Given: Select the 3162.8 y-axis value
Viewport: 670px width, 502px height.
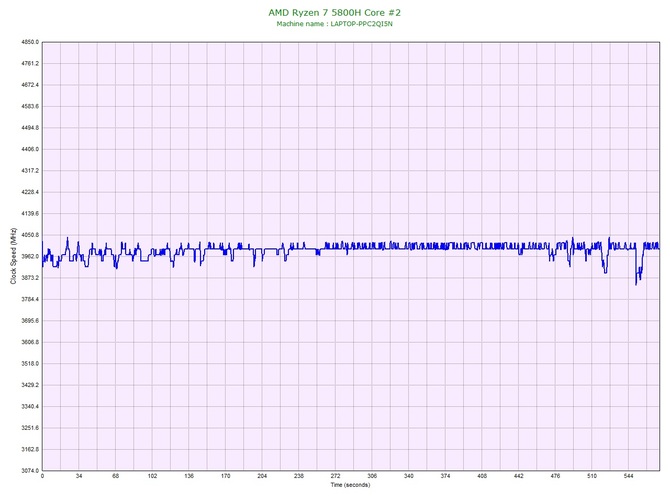Looking at the screenshot, I should 30,449.
